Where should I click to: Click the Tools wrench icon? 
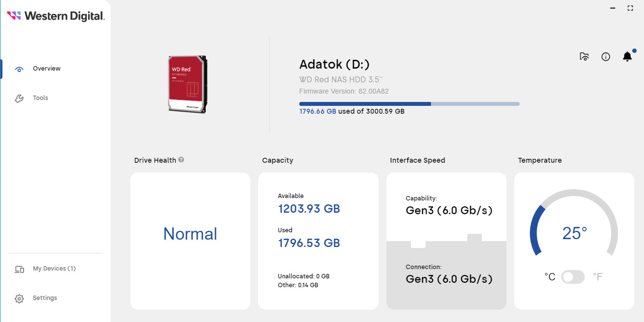tap(19, 99)
